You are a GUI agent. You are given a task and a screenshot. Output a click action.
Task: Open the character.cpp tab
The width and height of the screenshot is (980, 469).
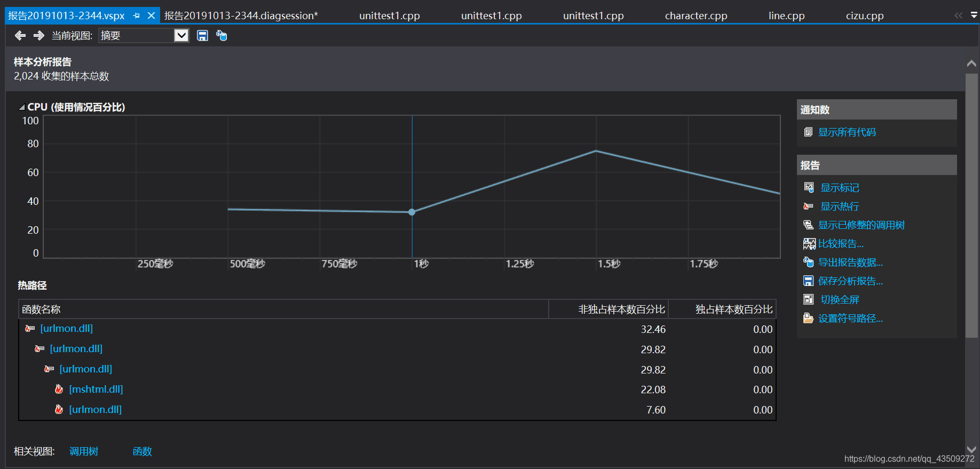point(696,15)
